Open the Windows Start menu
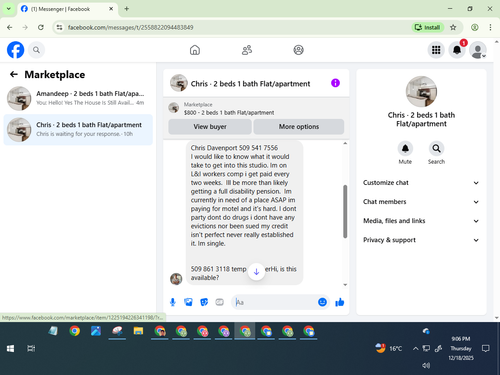 [x=10, y=349]
